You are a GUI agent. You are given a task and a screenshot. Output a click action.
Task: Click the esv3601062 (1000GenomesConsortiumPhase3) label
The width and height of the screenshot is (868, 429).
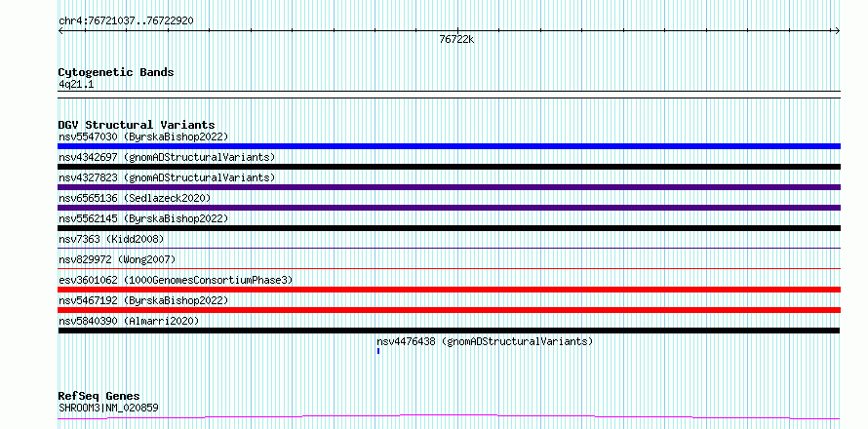pos(176,280)
